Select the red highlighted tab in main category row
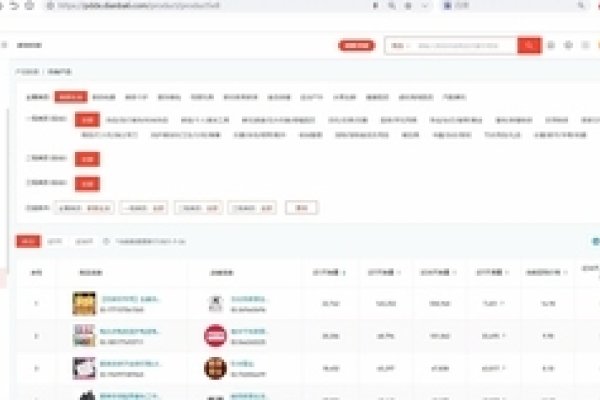This screenshot has width=600, height=400. (x=71, y=97)
